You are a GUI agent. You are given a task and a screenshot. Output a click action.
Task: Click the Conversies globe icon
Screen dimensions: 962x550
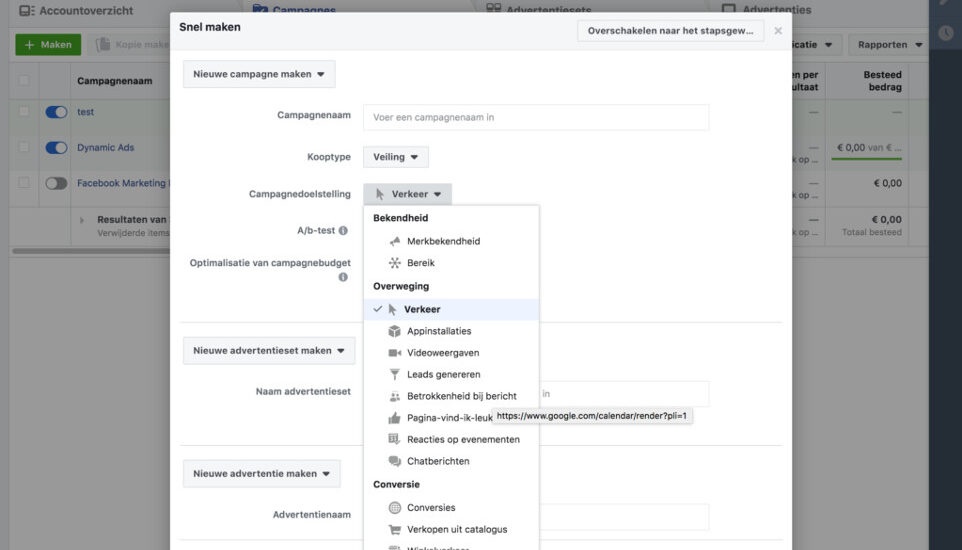(394, 508)
